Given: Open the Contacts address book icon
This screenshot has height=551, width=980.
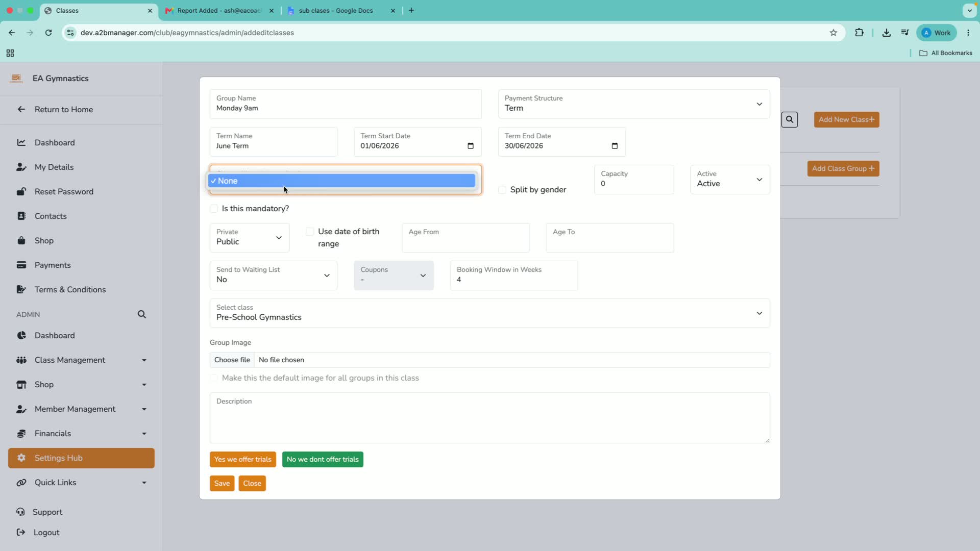Looking at the screenshot, I should (x=21, y=216).
